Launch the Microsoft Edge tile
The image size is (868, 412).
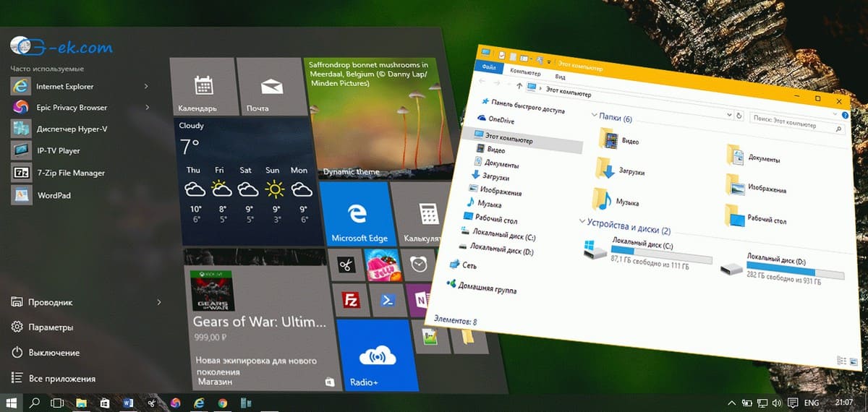point(359,214)
